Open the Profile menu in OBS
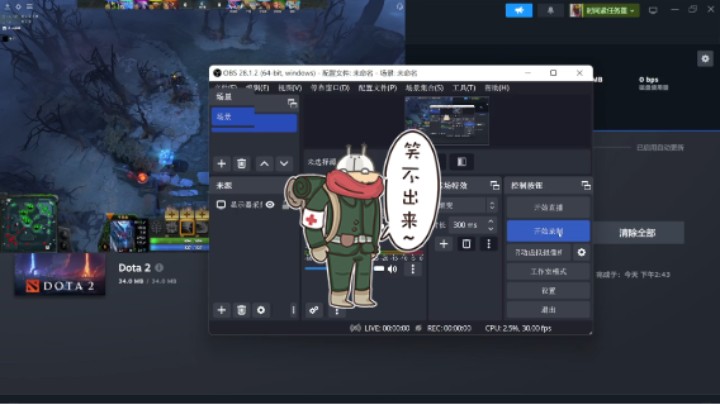Screen dimensions: 720x404 coord(377,88)
